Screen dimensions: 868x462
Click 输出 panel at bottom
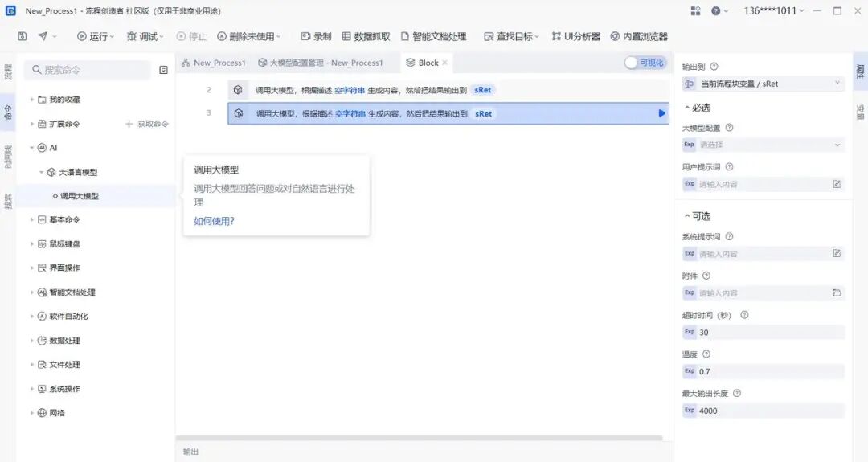(190, 452)
